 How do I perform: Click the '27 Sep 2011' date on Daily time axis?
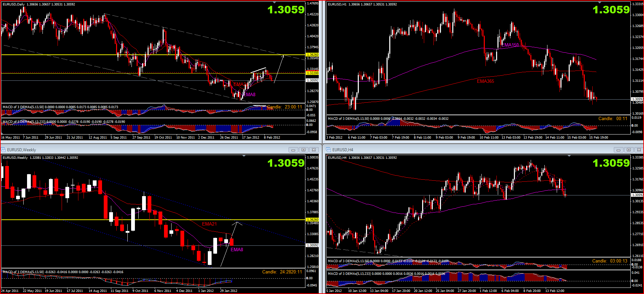pos(141,138)
